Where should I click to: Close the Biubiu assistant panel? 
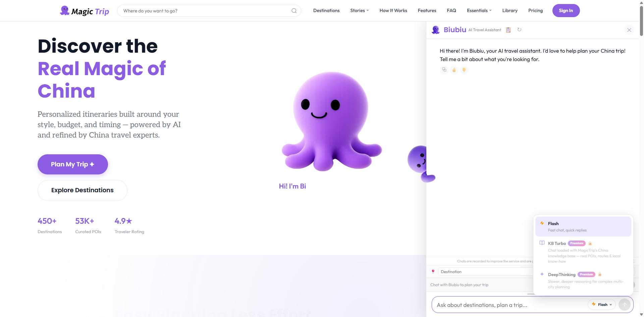coord(629,30)
